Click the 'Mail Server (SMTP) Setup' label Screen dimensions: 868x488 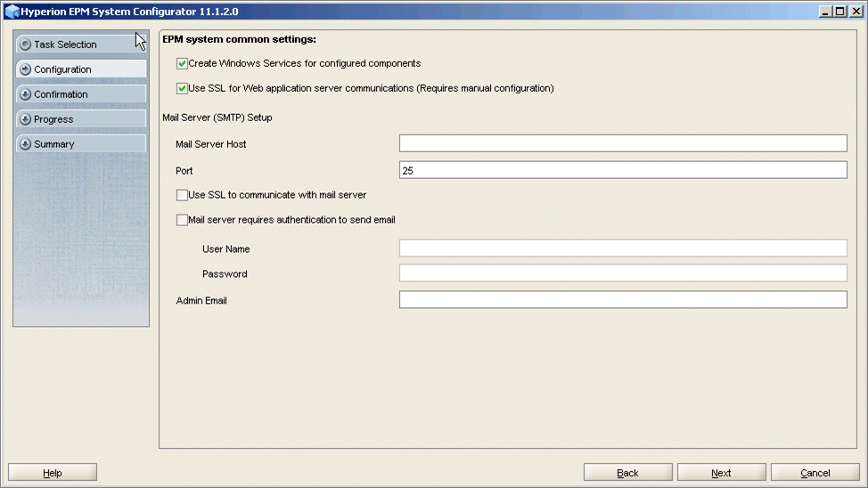pyautogui.click(x=217, y=118)
